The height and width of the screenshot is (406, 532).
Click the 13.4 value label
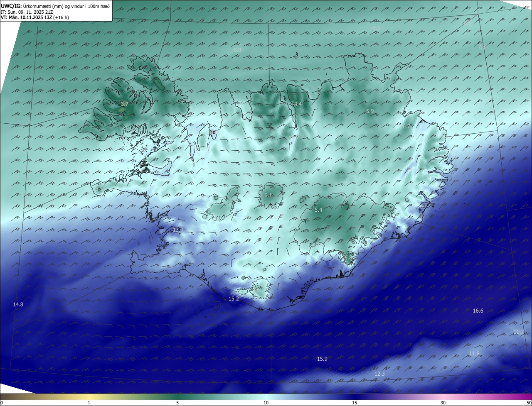pyautogui.click(x=178, y=230)
